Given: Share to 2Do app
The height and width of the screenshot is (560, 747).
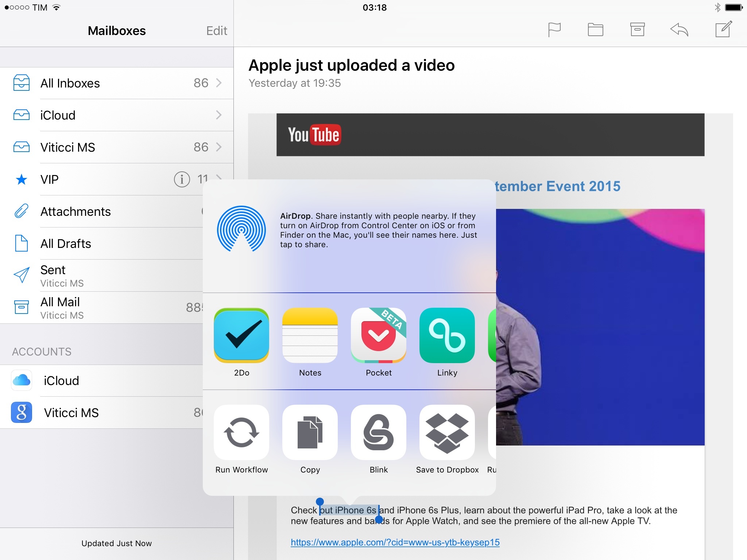Looking at the screenshot, I should (x=241, y=335).
